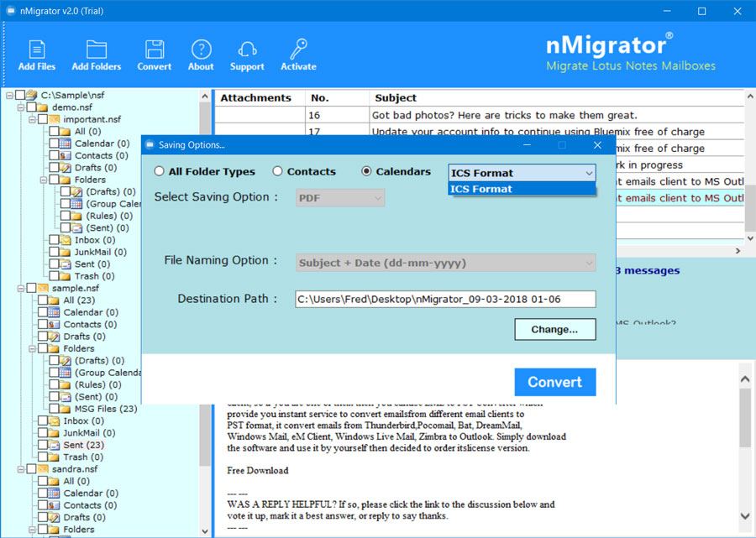Click the Subject column header
This screenshot has width=756, height=538.
click(x=557, y=97)
